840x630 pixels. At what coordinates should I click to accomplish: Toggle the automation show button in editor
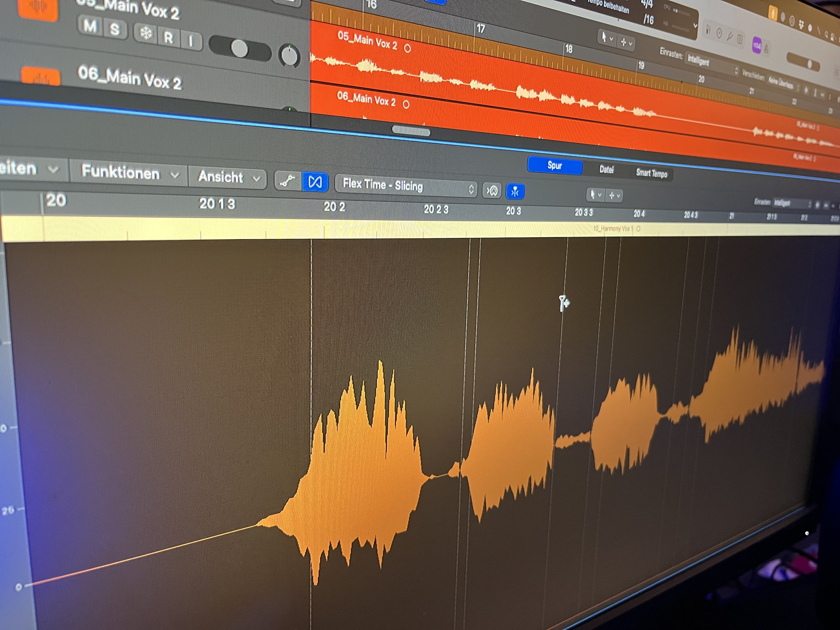pos(288,181)
